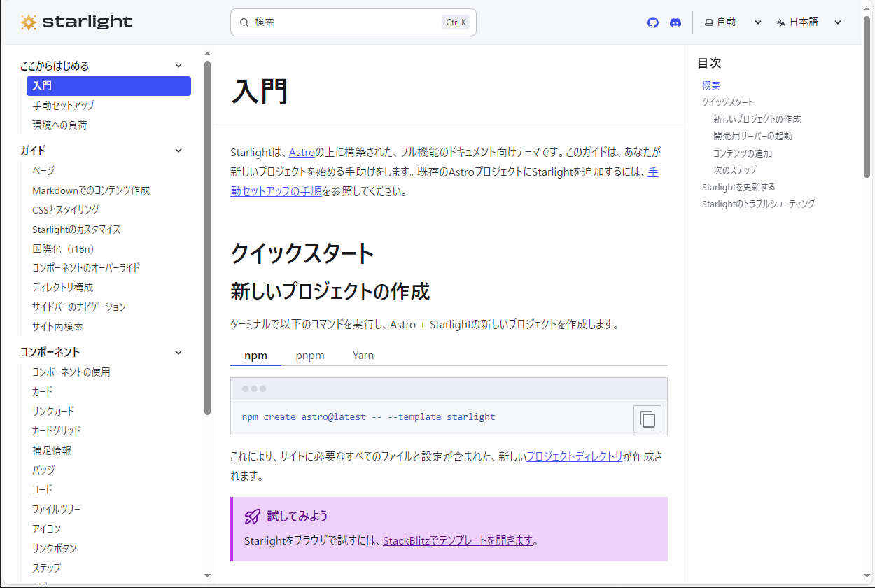Click the language translate icon
The width and height of the screenshot is (875, 588).
click(781, 22)
